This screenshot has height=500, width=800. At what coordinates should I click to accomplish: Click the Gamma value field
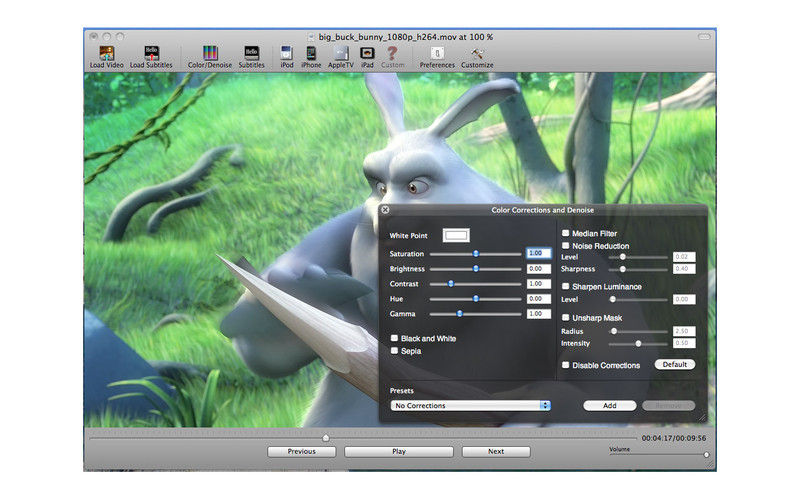pyautogui.click(x=539, y=314)
